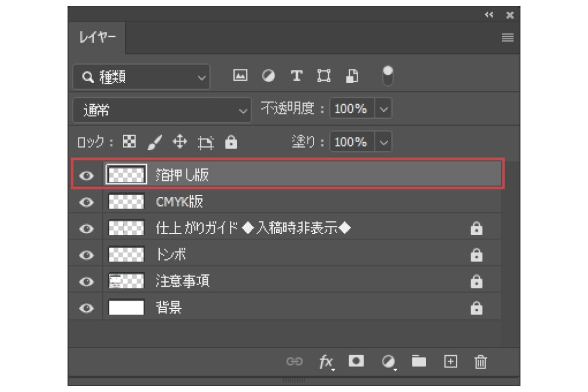Open the layers panel hamburger menu
Viewport: 588px width, 392px height.
click(507, 38)
